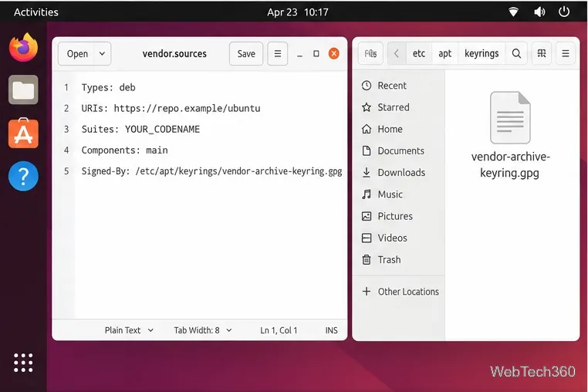Toggle the view mode icon in Files
The height and width of the screenshot is (392, 588).
click(542, 54)
